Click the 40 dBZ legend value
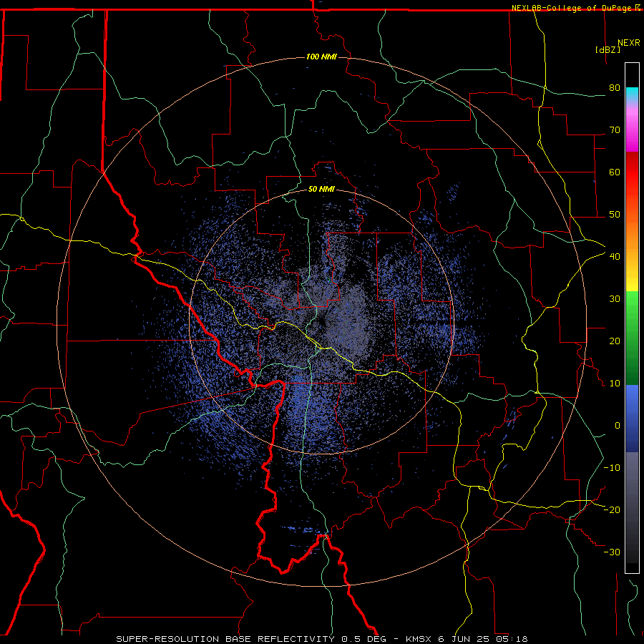 [615, 257]
